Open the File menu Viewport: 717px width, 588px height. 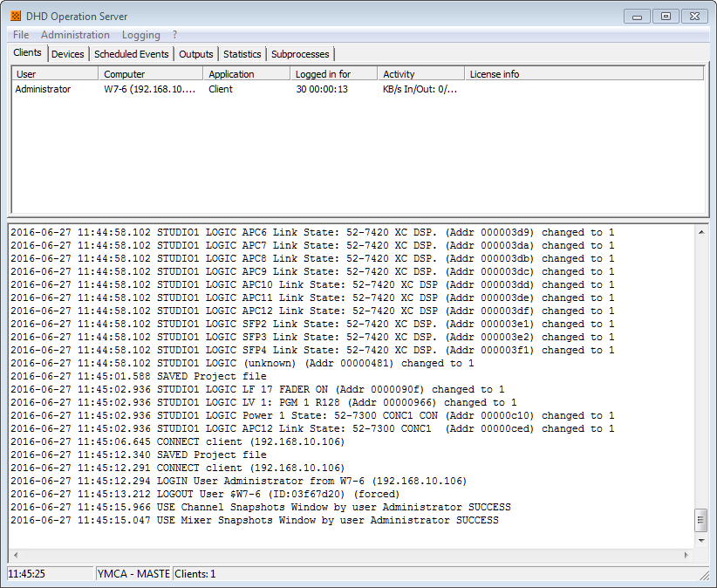(x=21, y=35)
